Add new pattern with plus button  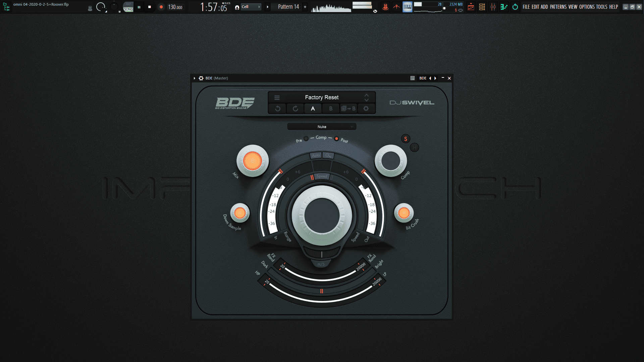[305, 7]
